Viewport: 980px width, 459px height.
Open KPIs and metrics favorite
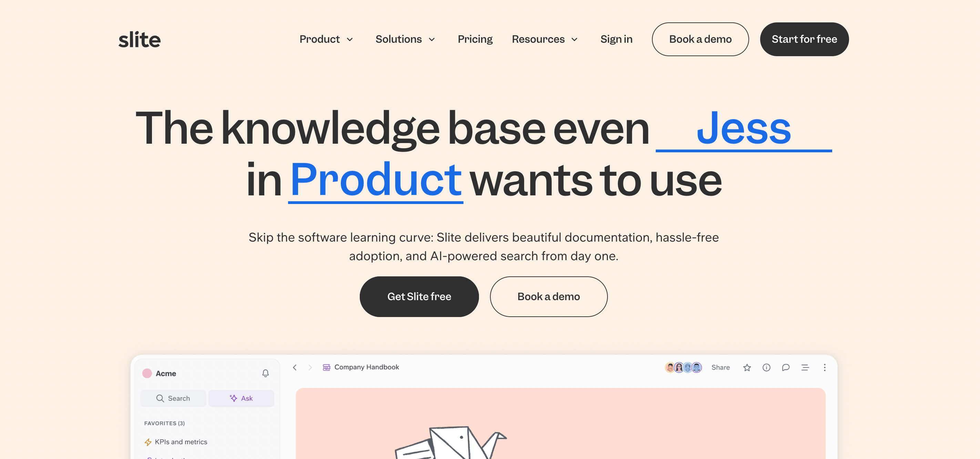tap(176, 442)
